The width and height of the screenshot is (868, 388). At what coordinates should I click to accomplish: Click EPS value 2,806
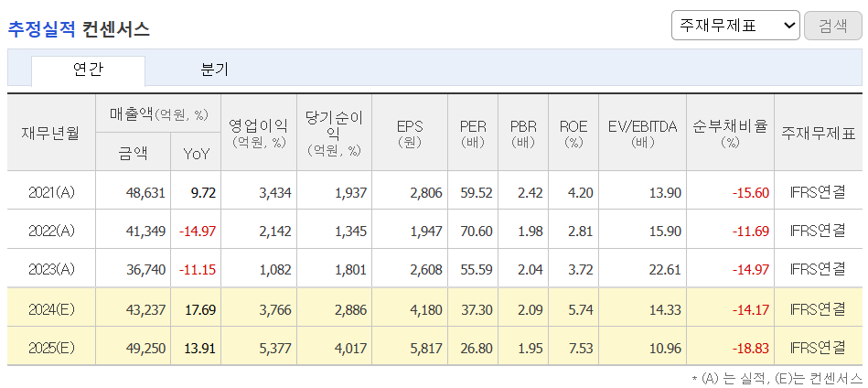[x=426, y=192]
